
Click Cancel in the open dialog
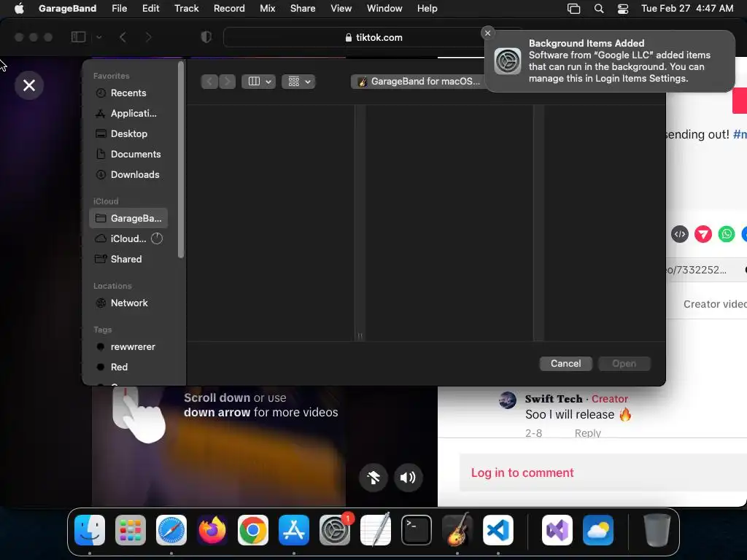click(x=566, y=363)
